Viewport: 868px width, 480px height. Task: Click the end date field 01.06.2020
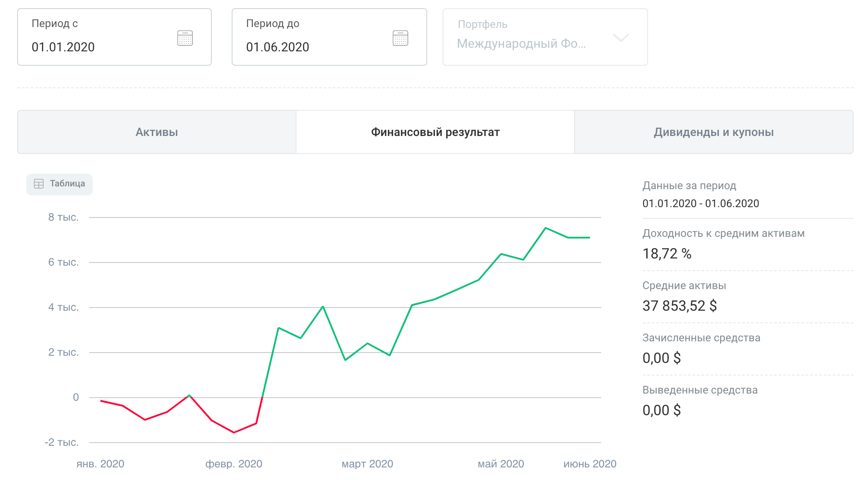pyautogui.click(x=278, y=47)
